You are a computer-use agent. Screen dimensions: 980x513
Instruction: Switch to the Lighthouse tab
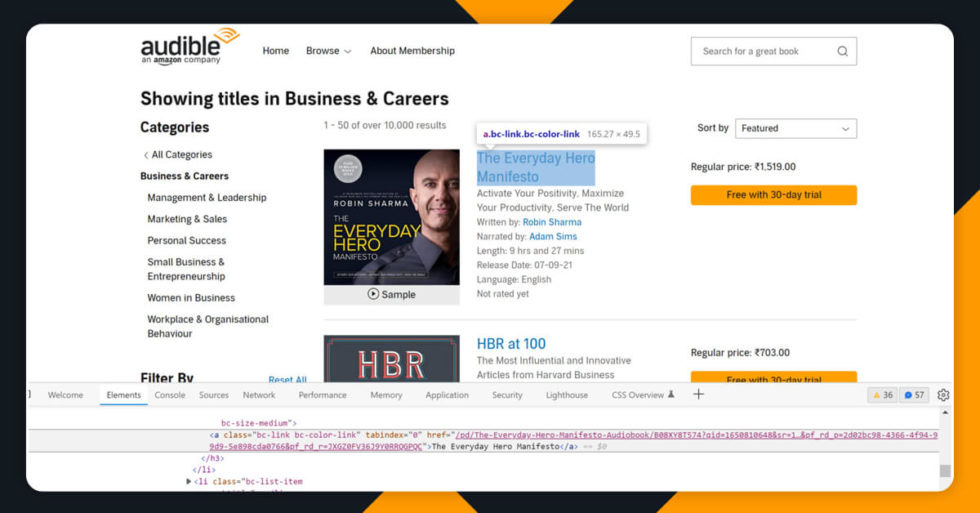(x=567, y=395)
